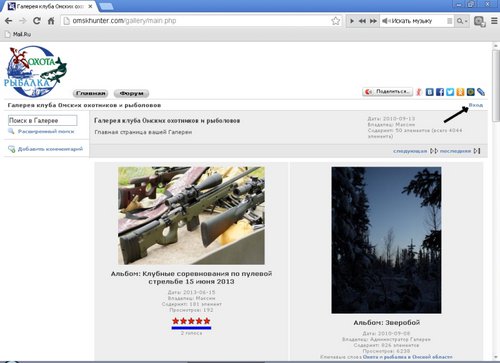Share via the Twitter icon
This screenshot has width=500, height=363.
[x=450, y=92]
